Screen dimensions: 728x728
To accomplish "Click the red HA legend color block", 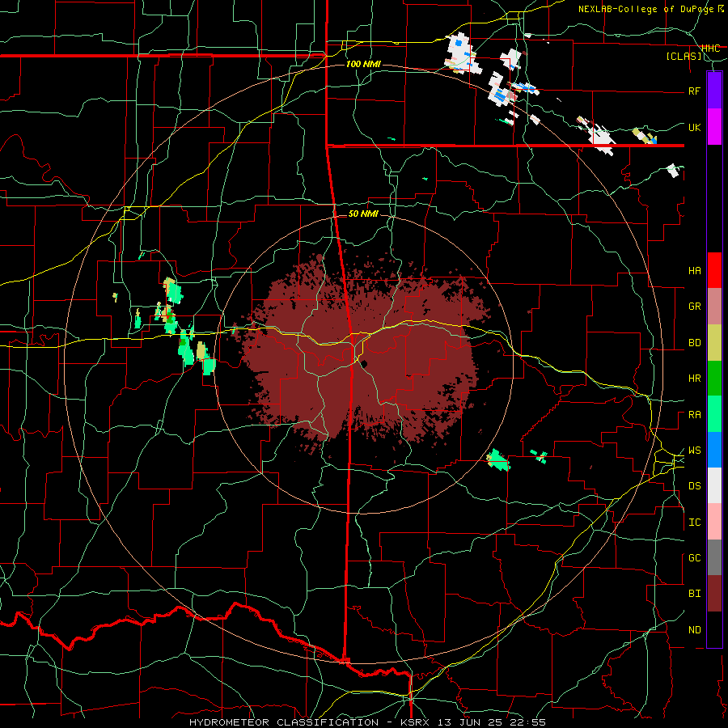I will click(x=714, y=270).
